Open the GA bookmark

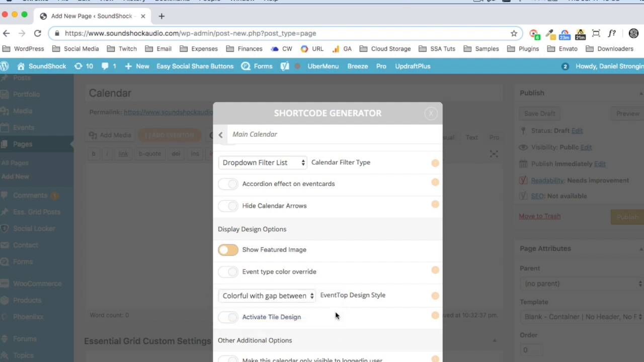tap(342, 49)
